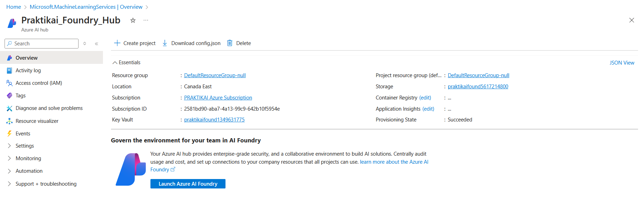Select Access control (IAM) in sidebar
The image size is (644, 208).
coord(38,83)
